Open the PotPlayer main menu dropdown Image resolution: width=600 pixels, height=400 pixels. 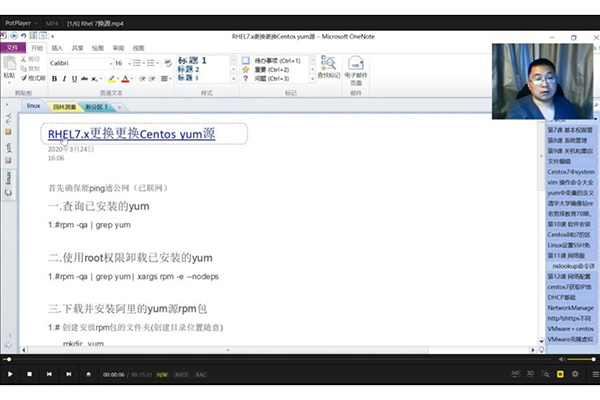point(21,23)
